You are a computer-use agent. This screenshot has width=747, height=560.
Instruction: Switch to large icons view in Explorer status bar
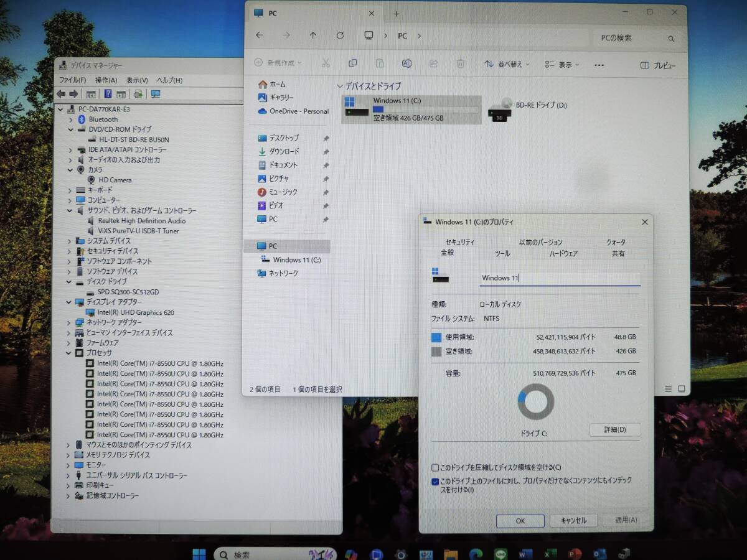(x=682, y=389)
